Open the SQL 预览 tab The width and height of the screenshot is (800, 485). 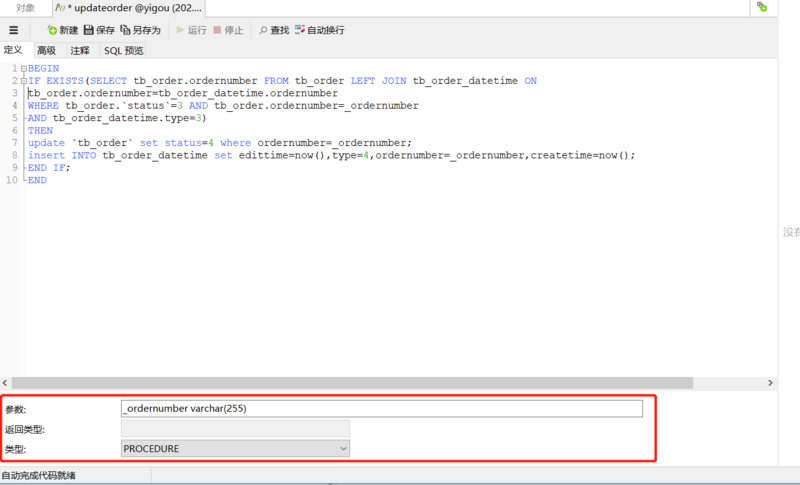click(124, 50)
